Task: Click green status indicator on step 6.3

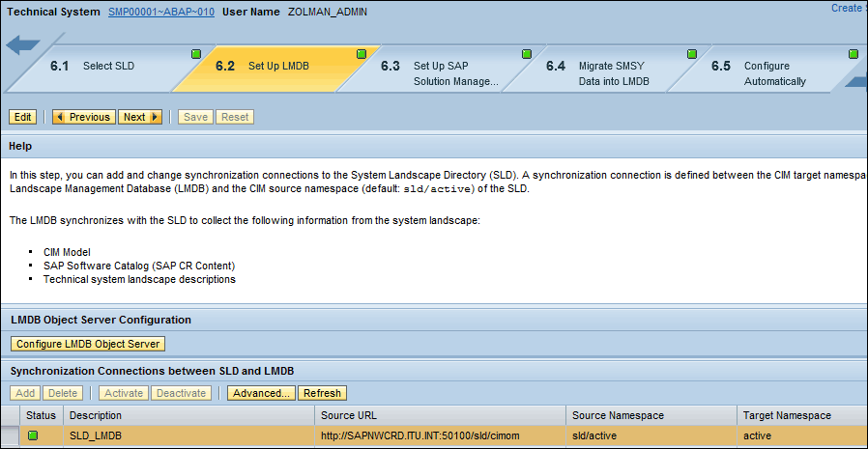Action: tap(527, 53)
